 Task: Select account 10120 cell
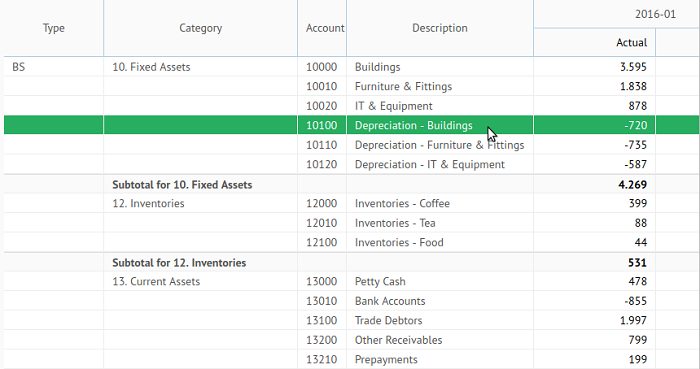(x=322, y=164)
